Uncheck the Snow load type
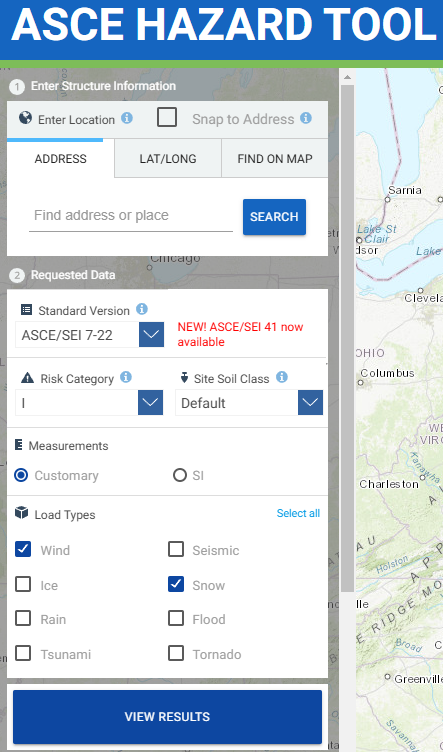Image resolution: width=443 pixels, height=752 pixels. tap(176, 584)
